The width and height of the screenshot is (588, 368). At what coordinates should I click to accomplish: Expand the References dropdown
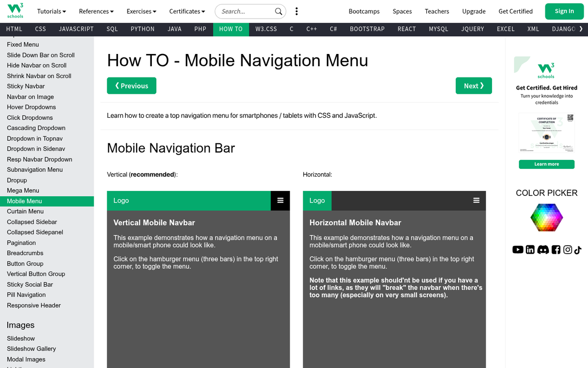point(96,11)
